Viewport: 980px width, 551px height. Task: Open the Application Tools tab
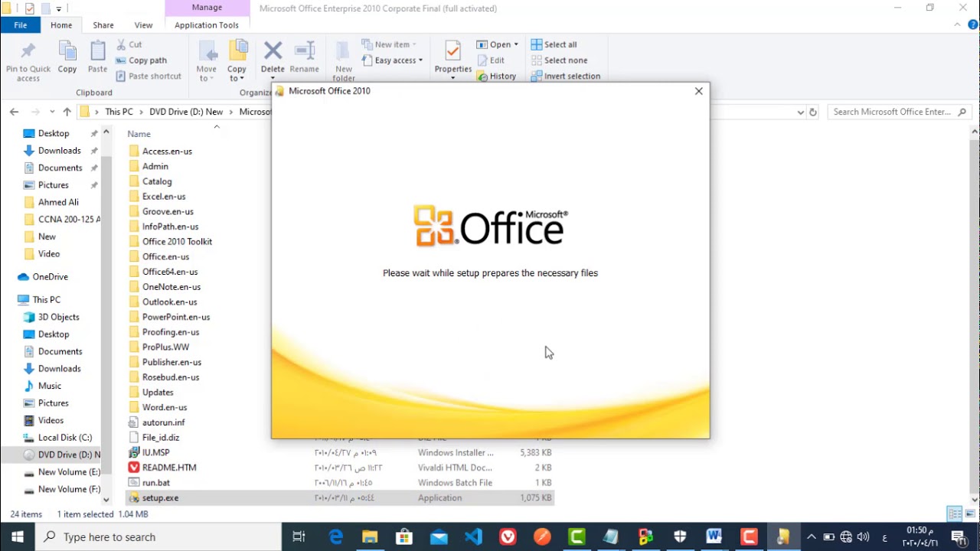(207, 25)
